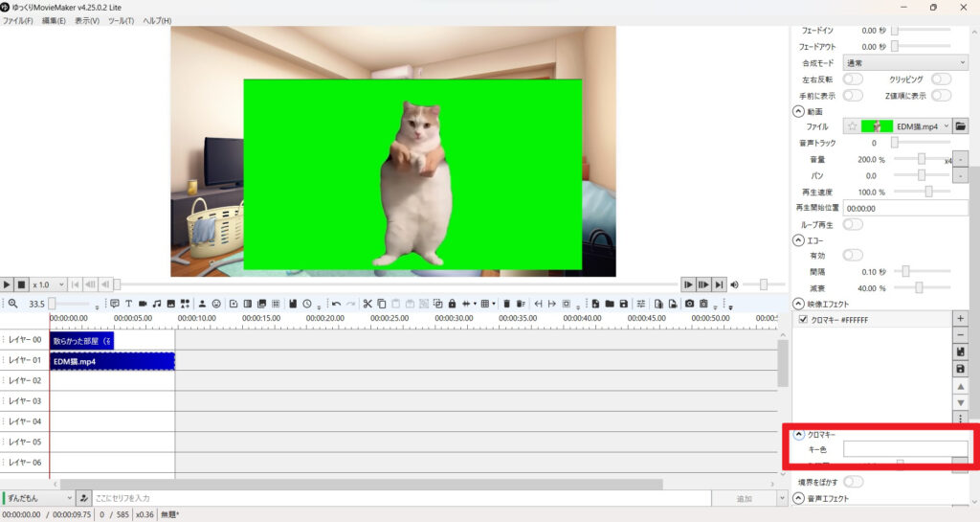Lock the selected item with the padlock icon
This screenshot has width=980, height=522.
(452, 304)
